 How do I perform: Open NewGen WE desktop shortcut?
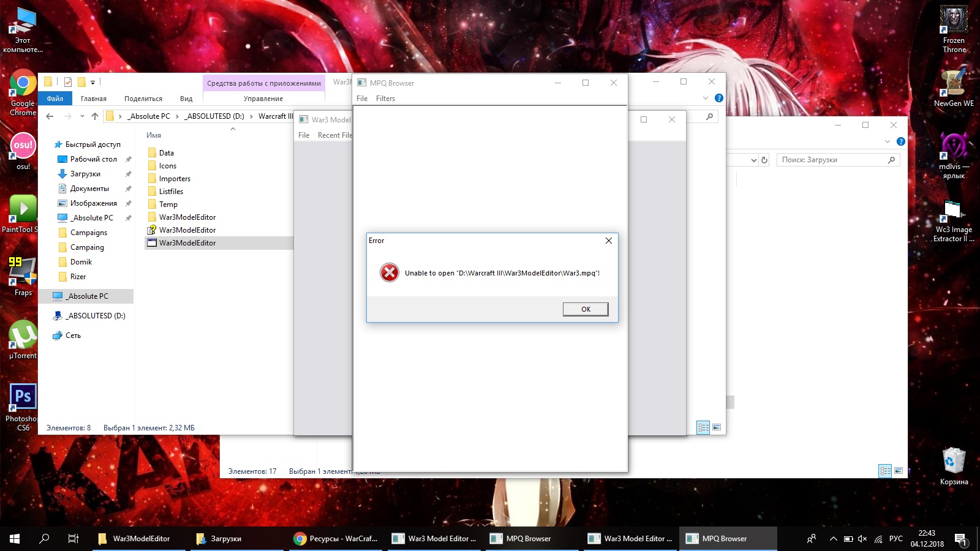point(954,87)
